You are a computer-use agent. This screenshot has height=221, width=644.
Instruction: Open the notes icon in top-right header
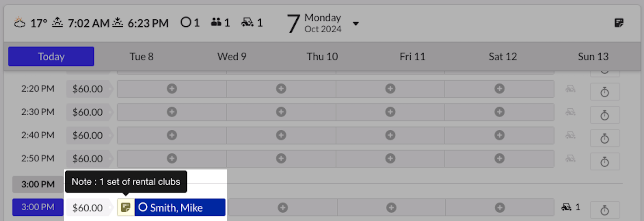(x=619, y=23)
